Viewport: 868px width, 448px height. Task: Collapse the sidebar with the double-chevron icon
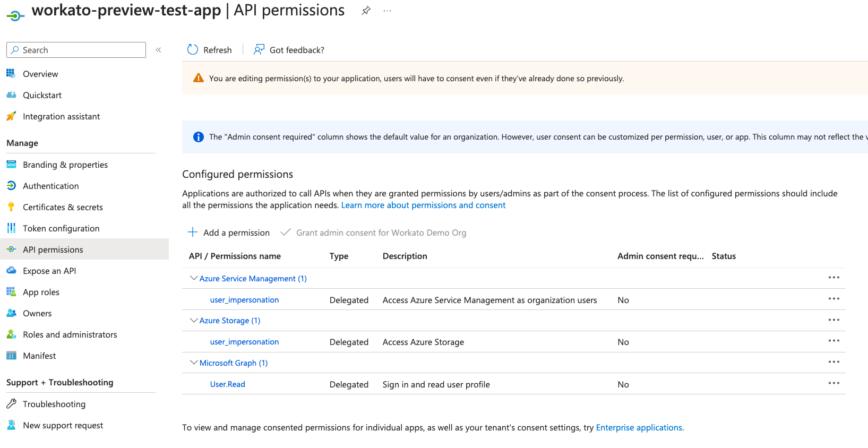(x=158, y=50)
